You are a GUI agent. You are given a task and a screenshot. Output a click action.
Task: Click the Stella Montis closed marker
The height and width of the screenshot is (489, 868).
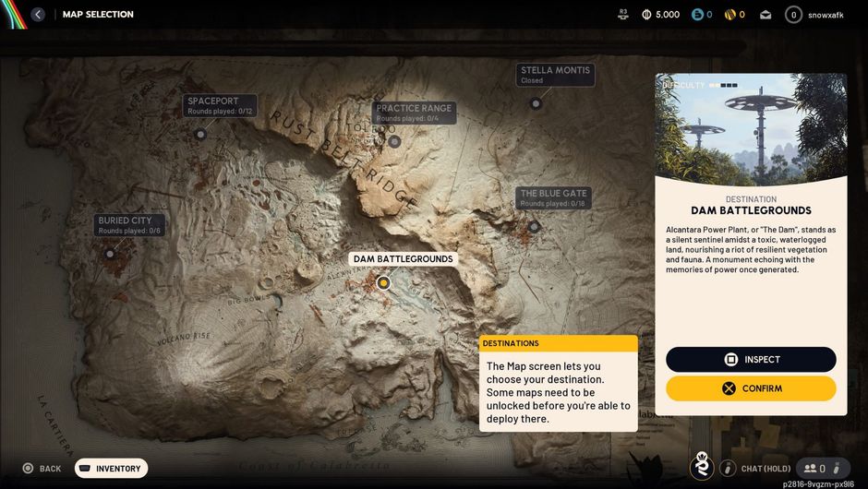536,103
